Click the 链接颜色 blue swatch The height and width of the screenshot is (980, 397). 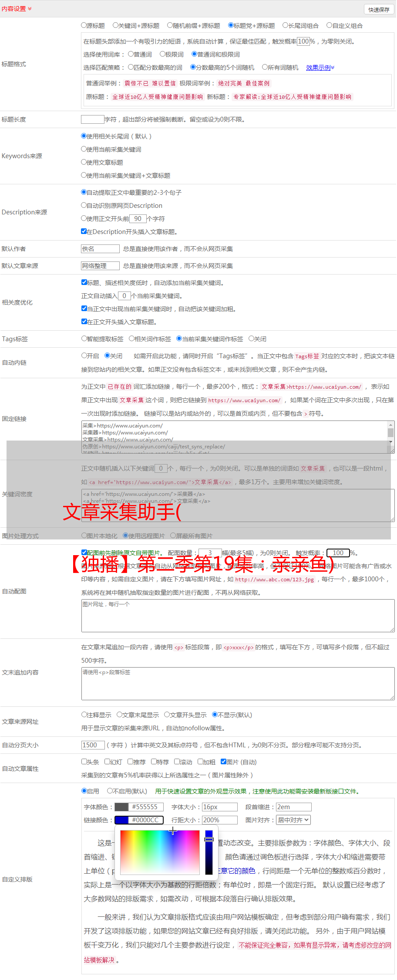point(121,820)
